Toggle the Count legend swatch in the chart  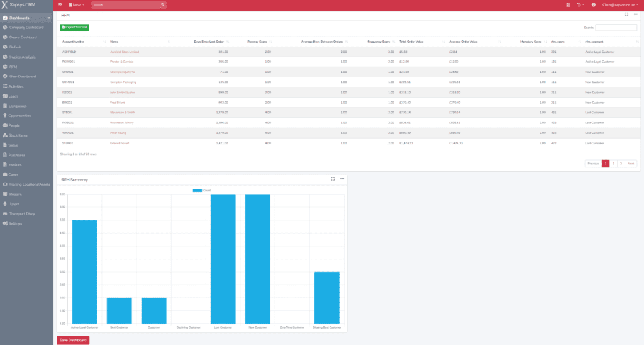(x=197, y=190)
